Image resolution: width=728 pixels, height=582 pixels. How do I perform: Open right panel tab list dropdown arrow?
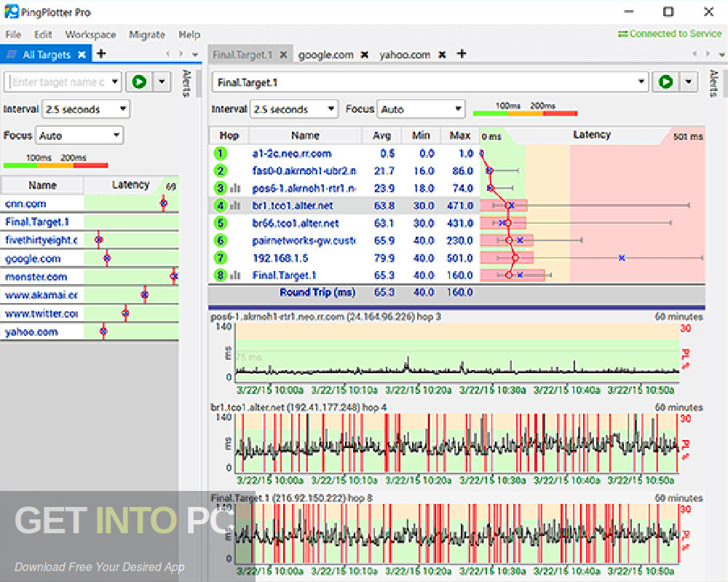[721, 55]
